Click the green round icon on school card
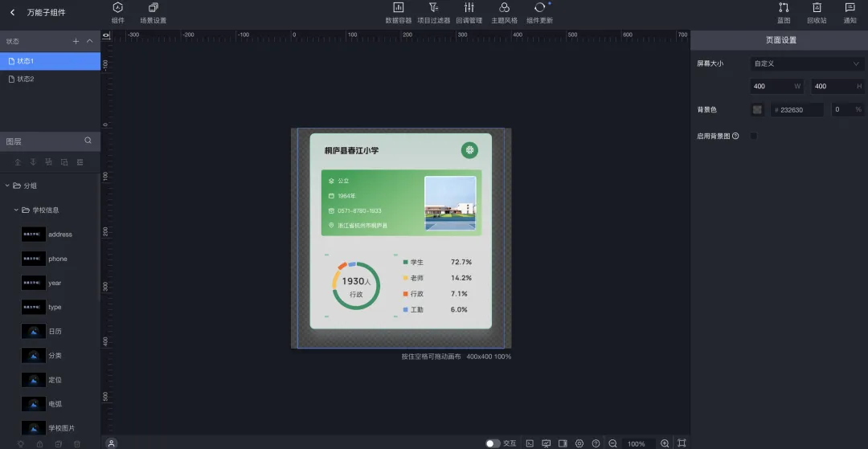Viewport: 868px width, 449px height. coord(469,150)
